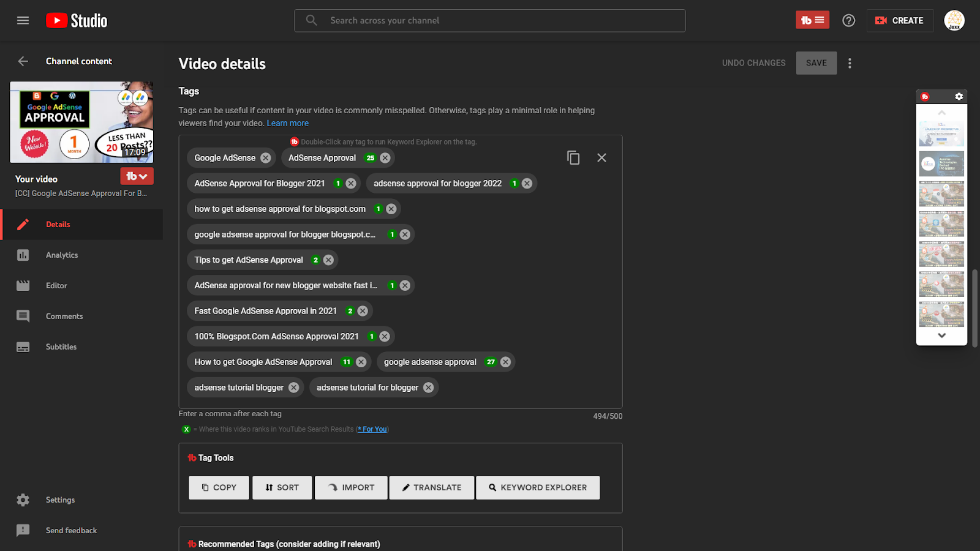980x551 pixels.
Task: Focus the Search across your channel field
Action: (489, 21)
